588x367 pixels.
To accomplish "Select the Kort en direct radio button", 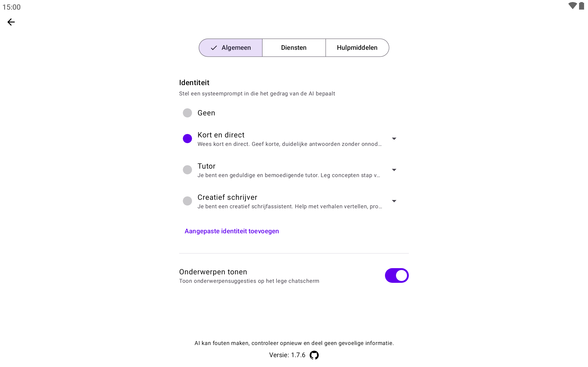I will [187, 139].
